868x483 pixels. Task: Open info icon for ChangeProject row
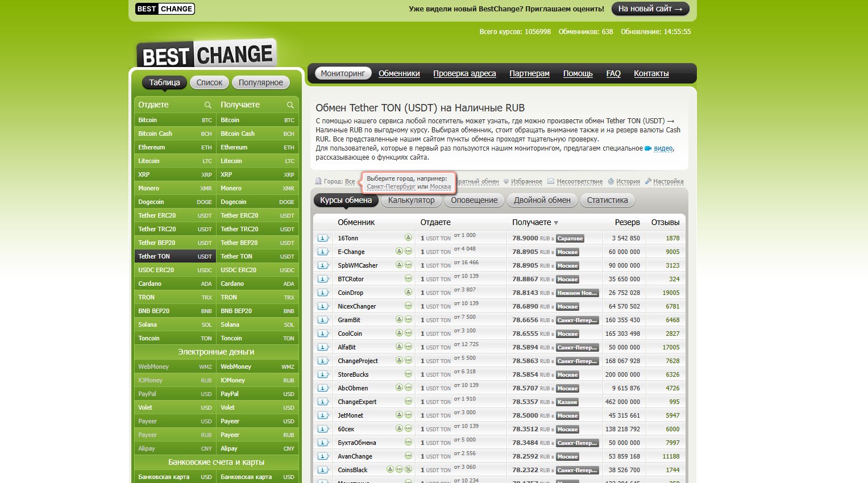click(x=323, y=361)
